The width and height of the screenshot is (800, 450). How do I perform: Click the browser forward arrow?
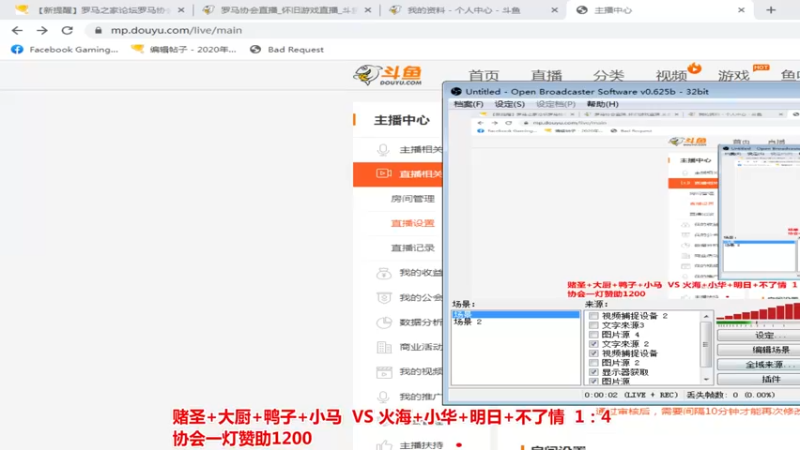click(x=42, y=31)
